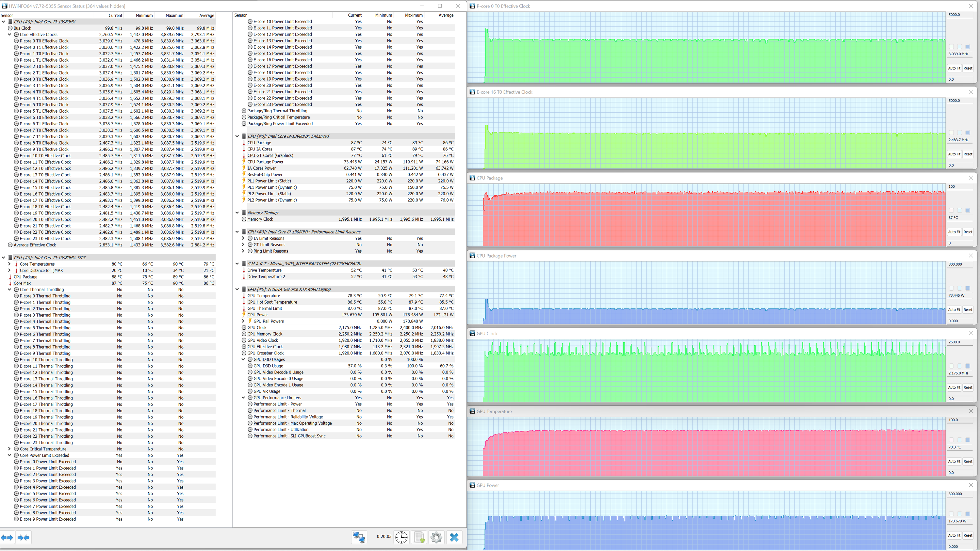Expand the Core Temperatures row
The image size is (980, 551).
tap(9, 264)
